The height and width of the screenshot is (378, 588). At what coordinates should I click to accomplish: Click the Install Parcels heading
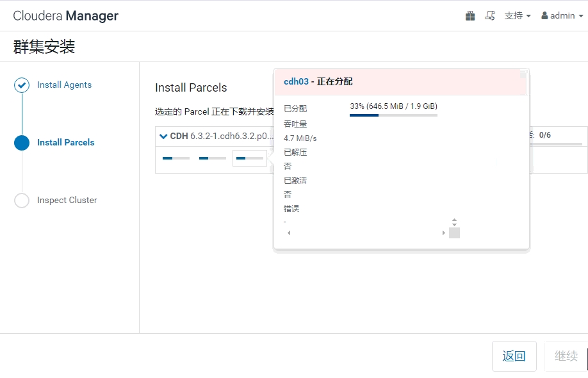point(191,87)
